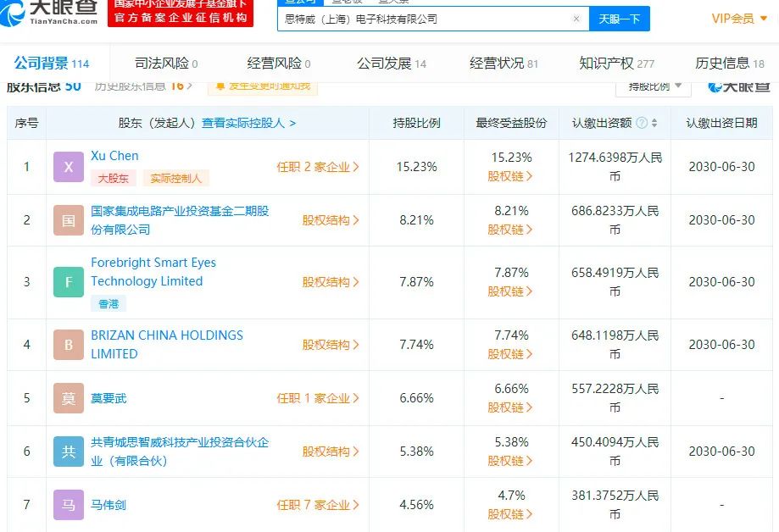Click the green F avatar of Forebright
Screen dimensions: 779x532
[x=69, y=282]
